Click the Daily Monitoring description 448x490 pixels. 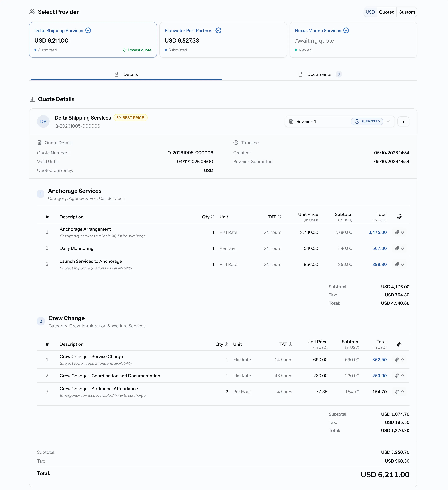coord(76,248)
